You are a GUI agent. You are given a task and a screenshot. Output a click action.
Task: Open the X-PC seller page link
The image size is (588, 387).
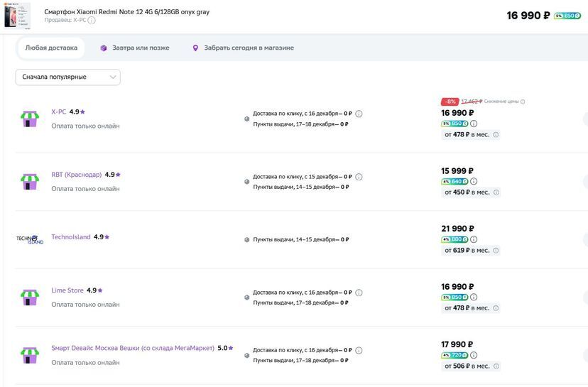coord(58,111)
